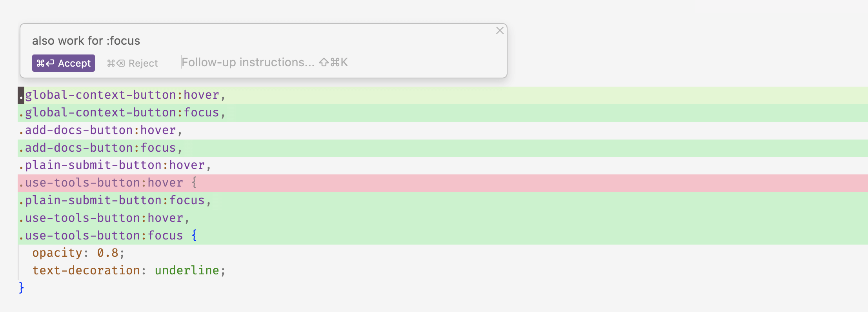Click the .plain-submit-button:hover selector line
Image resolution: width=868 pixels, height=312 pixels.
(x=115, y=165)
